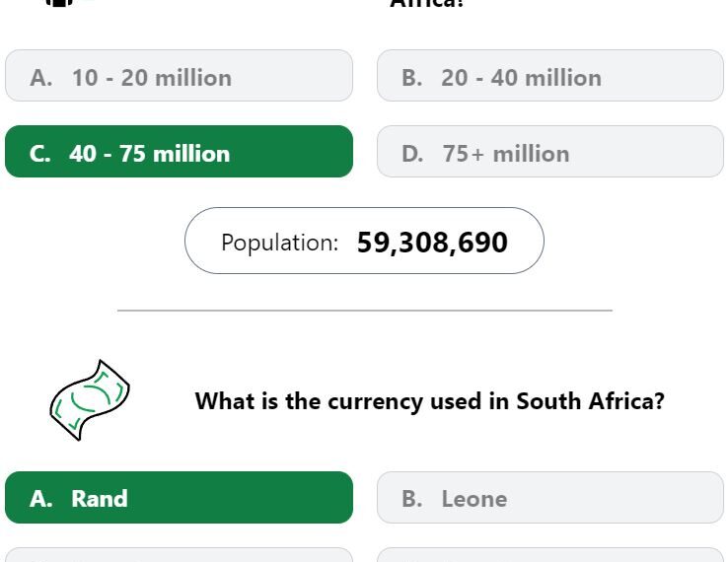728x562 pixels.
Task: Click the "A." letter on Rand button
Action: coord(40,499)
